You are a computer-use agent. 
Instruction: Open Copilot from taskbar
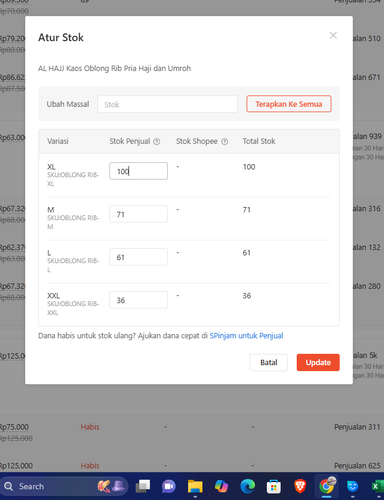pos(221,486)
